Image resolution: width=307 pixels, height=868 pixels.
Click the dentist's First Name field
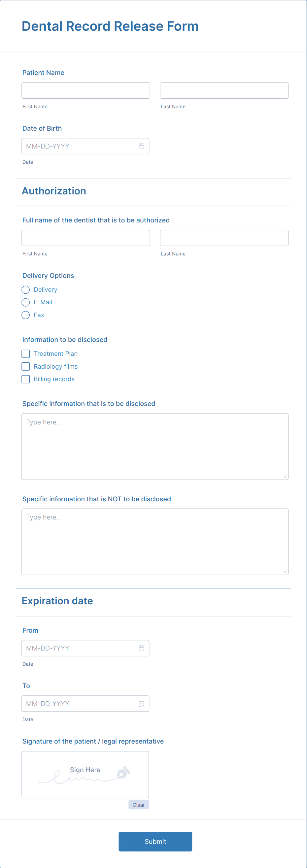(x=85, y=238)
